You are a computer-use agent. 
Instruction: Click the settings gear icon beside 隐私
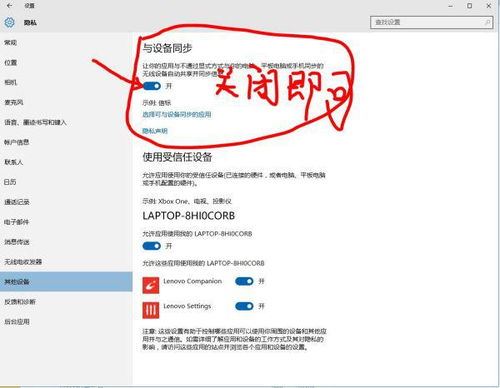9,22
